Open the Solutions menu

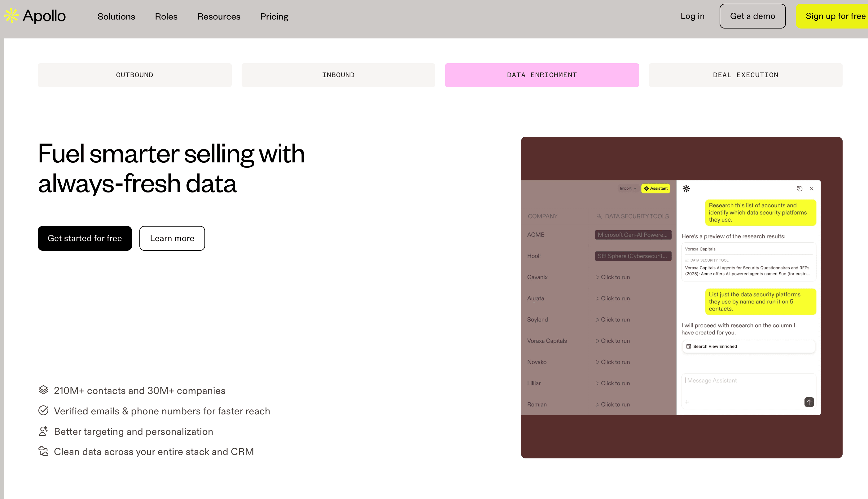point(116,16)
